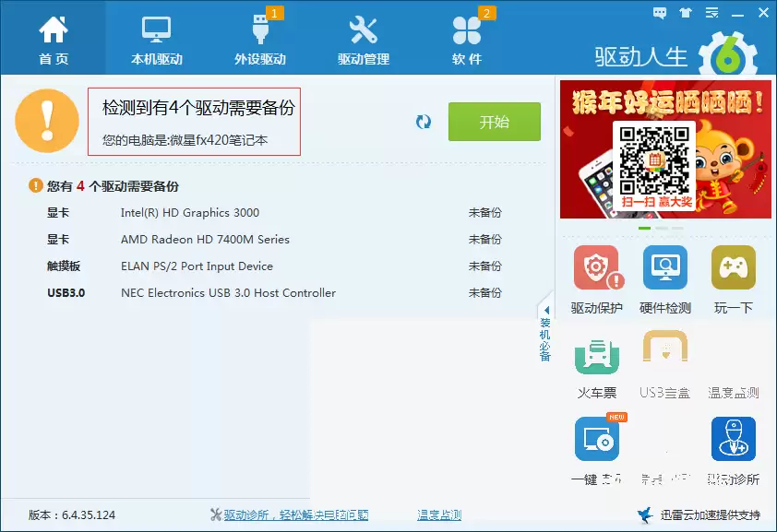Viewport: 777px width, 532px height.
Task: Click the feedback chat bubble icon
Action: [x=660, y=13]
